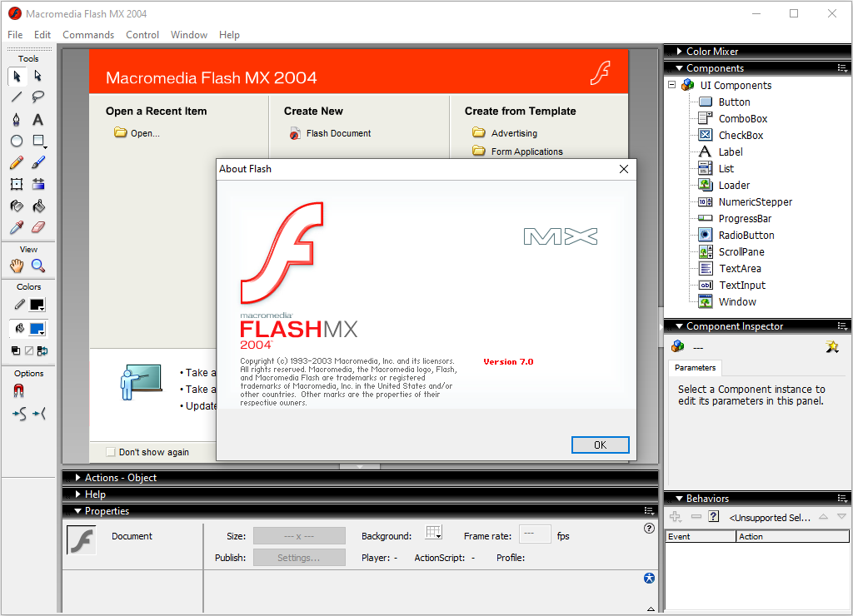Pick the Pen tool
This screenshot has height=616, width=853.
coord(17,119)
